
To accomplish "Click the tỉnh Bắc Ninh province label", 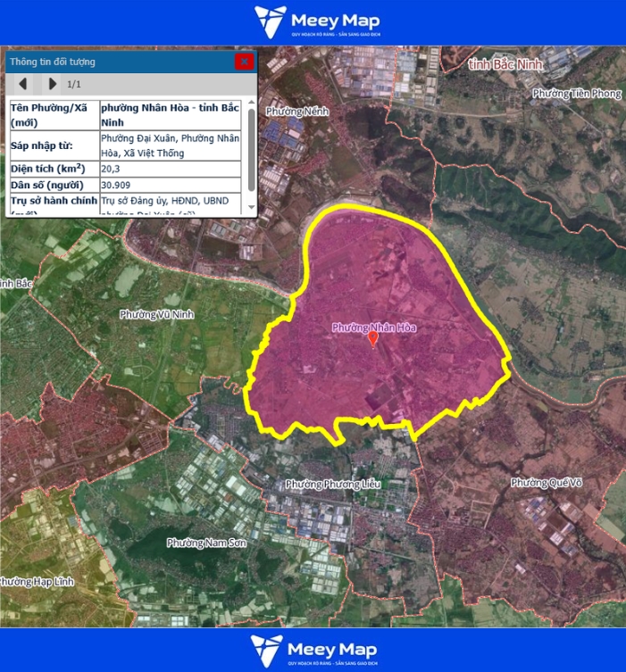I will [506, 64].
